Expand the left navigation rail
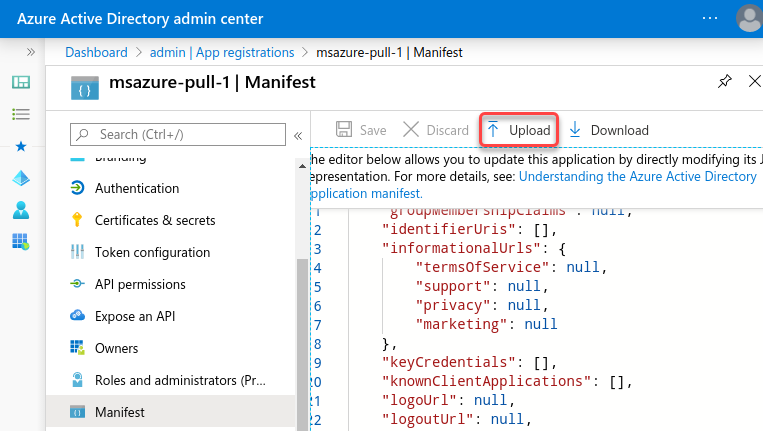Viewport: 763px width, 431px height. pyautogui.click(x=30, y=52)
